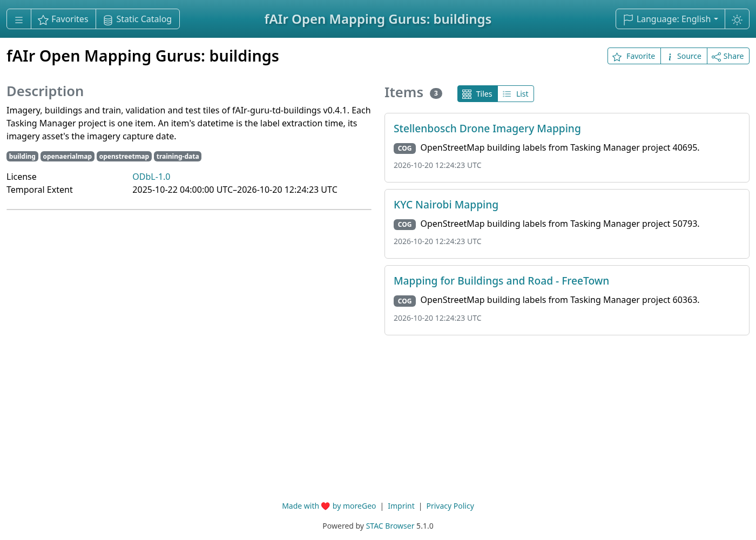Viewport: 756px width, 540px height.
Task: Toggle the light/dark theme sun icon
Action: (737, 19)
